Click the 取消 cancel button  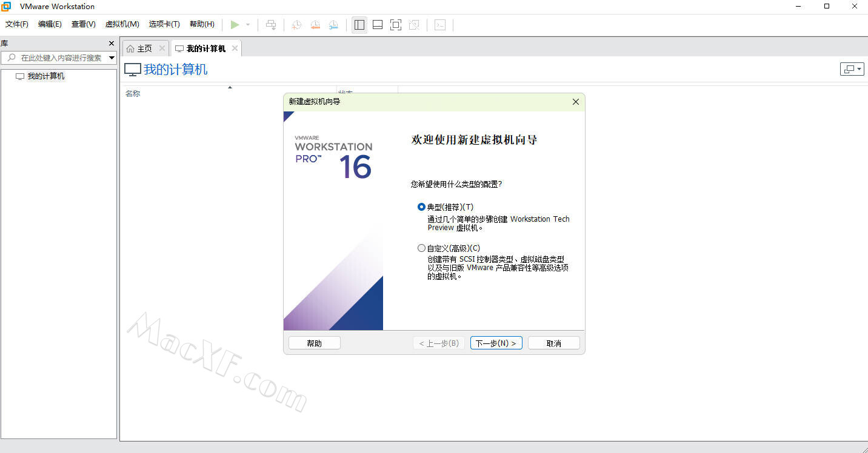coord(554,343)
